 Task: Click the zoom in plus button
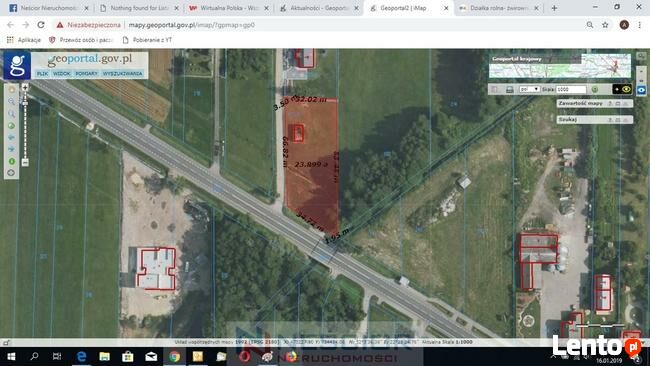click(x=25, y=87)
